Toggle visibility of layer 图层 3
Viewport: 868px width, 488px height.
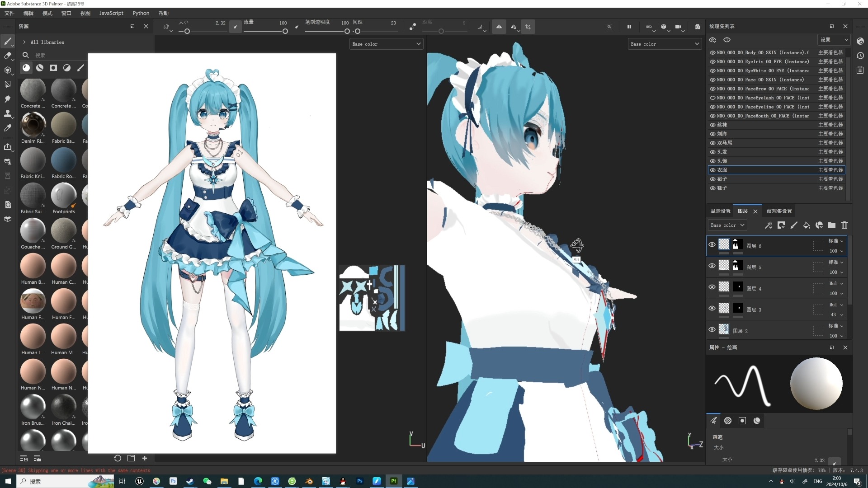(712, 309)
